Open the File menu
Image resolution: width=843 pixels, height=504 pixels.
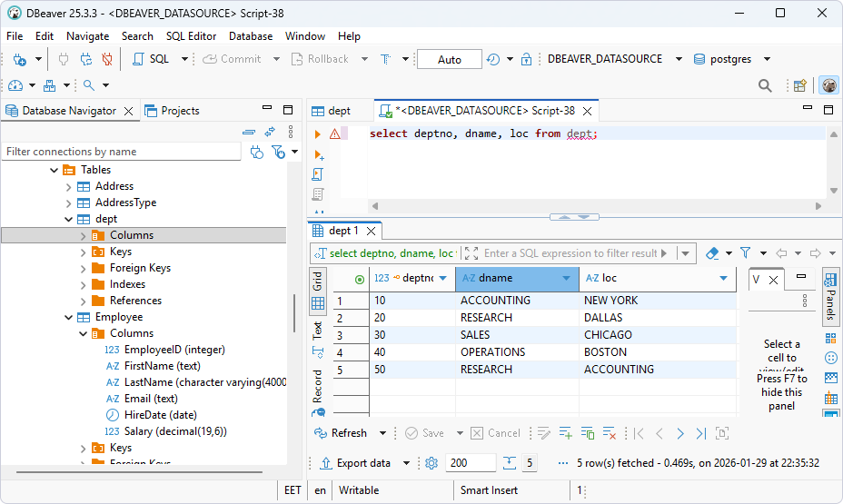pyautogui.click(x=15, y=36)
